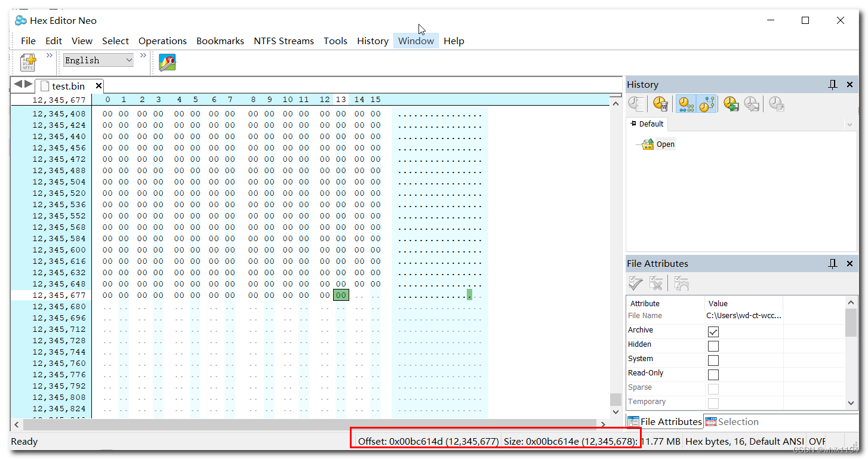Open the Edit menu
Screen dimensions: 868x459
coord(54,41)
